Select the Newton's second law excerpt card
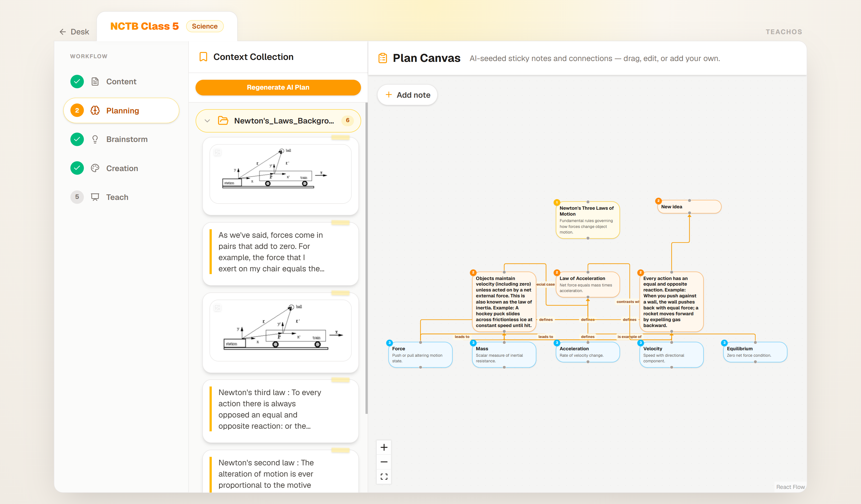The width and height of the screenshot is (861, 504). click(x=281, y=472)
